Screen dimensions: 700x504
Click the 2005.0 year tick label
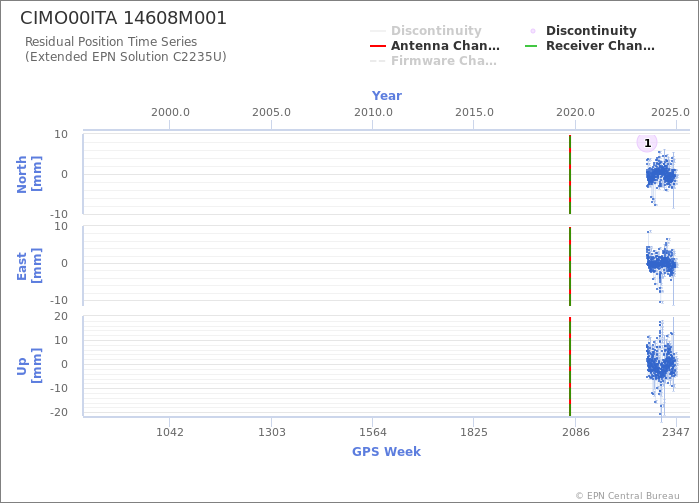coord(271,112)
